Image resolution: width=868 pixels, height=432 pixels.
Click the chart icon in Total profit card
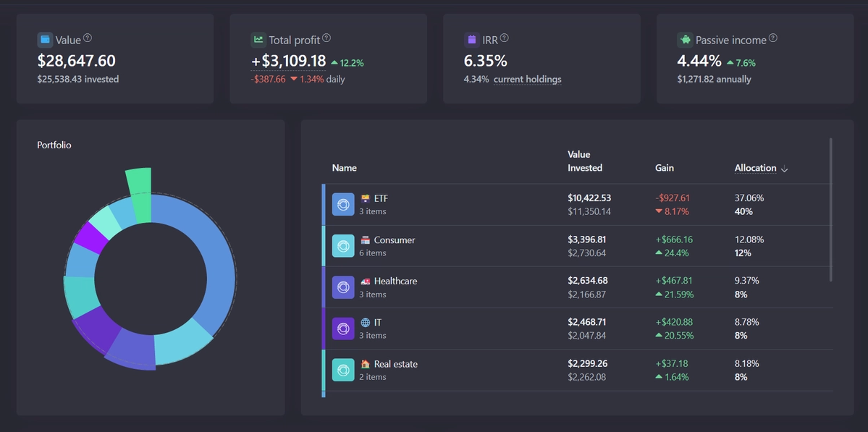click(x=258, y=40)
